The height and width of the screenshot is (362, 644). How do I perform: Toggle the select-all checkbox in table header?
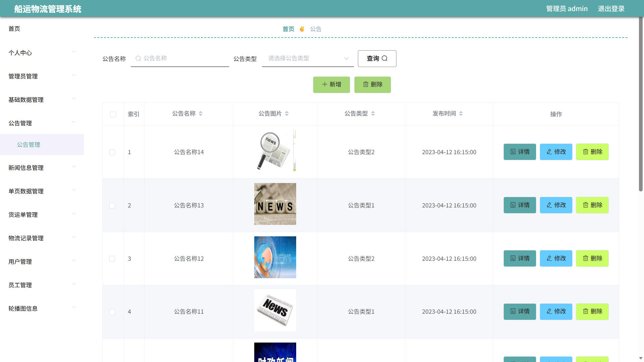113,114
